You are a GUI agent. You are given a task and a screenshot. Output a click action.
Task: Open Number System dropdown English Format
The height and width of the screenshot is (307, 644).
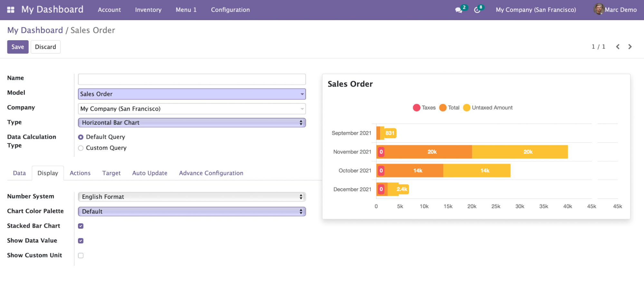click(192, 197)
